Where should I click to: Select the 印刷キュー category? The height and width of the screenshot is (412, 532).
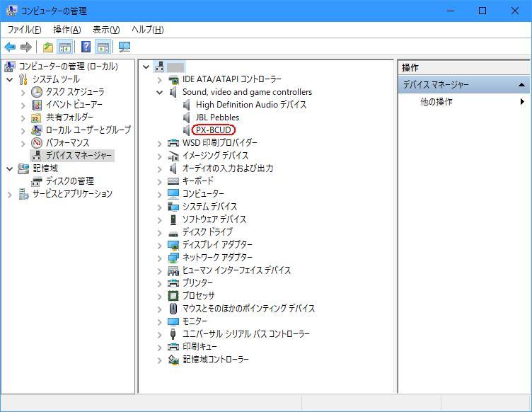point(199,346)
